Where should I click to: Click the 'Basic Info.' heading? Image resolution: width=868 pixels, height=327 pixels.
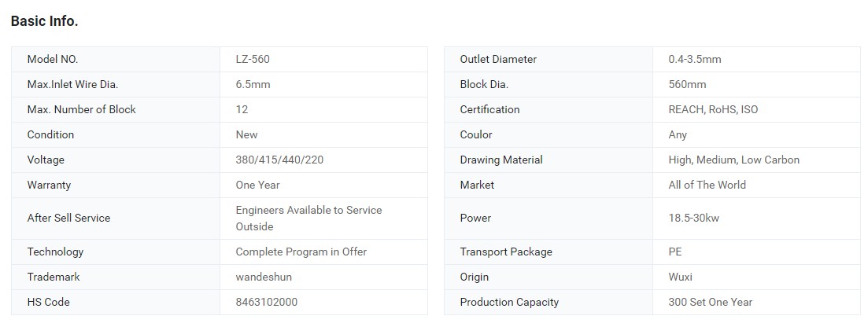[44, 21]
